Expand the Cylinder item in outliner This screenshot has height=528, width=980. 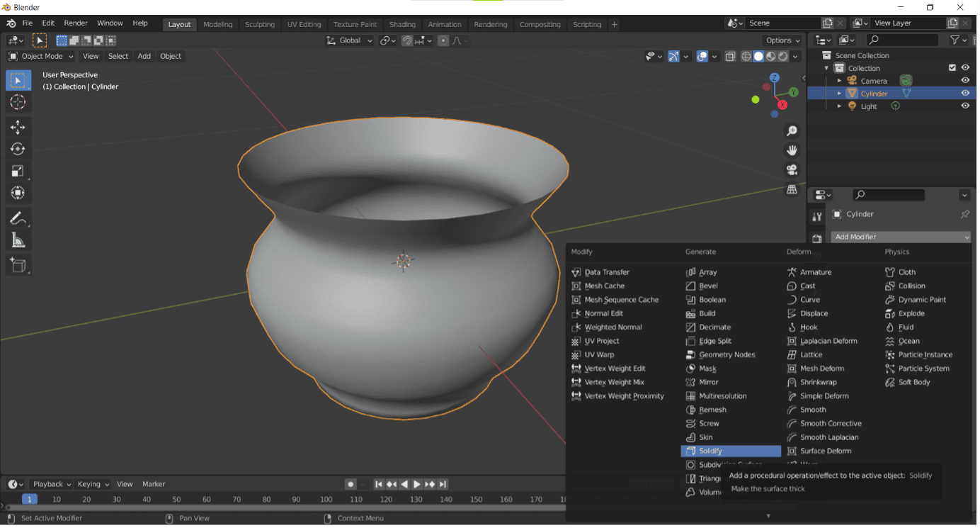point(840,94)
